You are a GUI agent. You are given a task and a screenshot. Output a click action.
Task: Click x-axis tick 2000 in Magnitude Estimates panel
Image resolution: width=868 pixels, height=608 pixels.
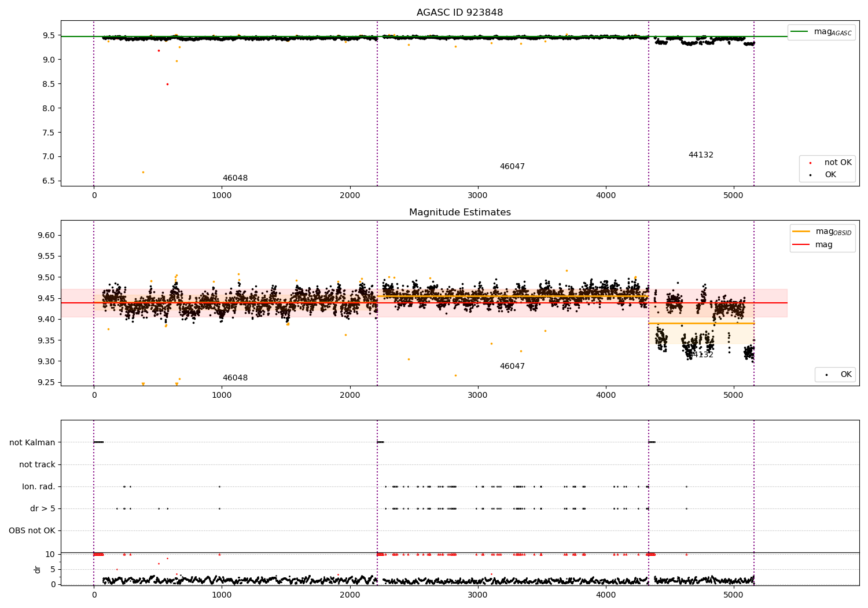[x=350, y=395]
